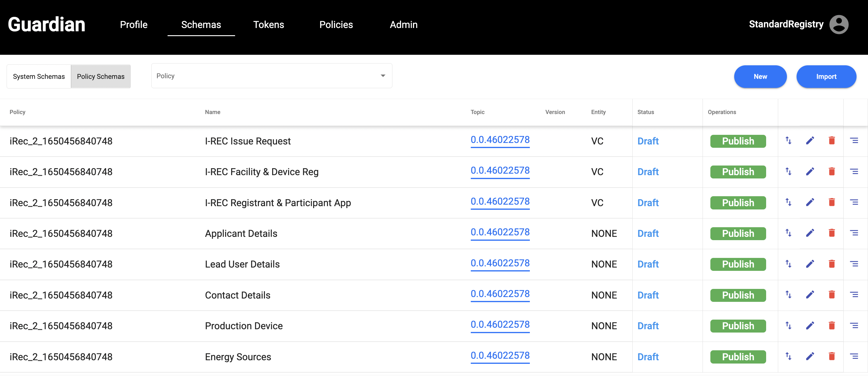Delete the Applicant Details schema
Viewport: 868px width, 384px height.
[831, 233]
